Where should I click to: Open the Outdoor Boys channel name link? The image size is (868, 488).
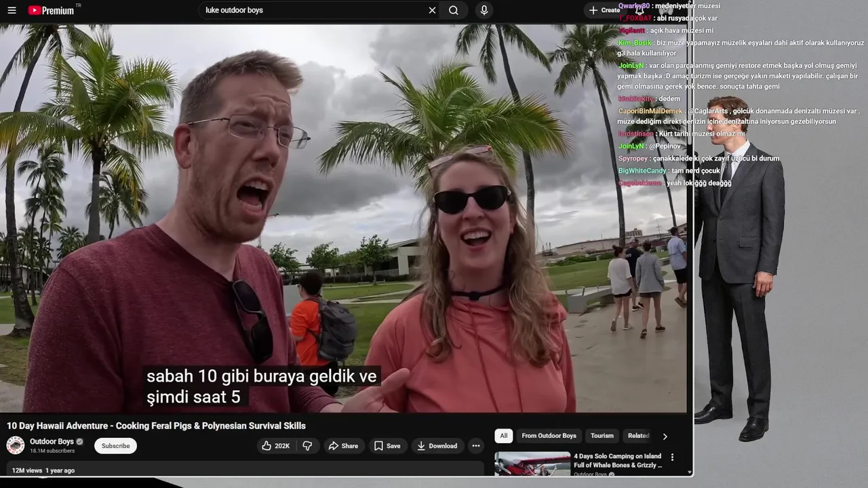tap(52, 441)
